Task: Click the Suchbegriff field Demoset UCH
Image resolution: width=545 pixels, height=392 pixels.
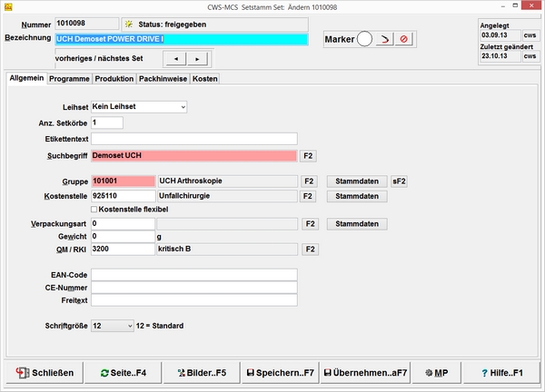Action: pyautogui.click(x=194, y=155)
